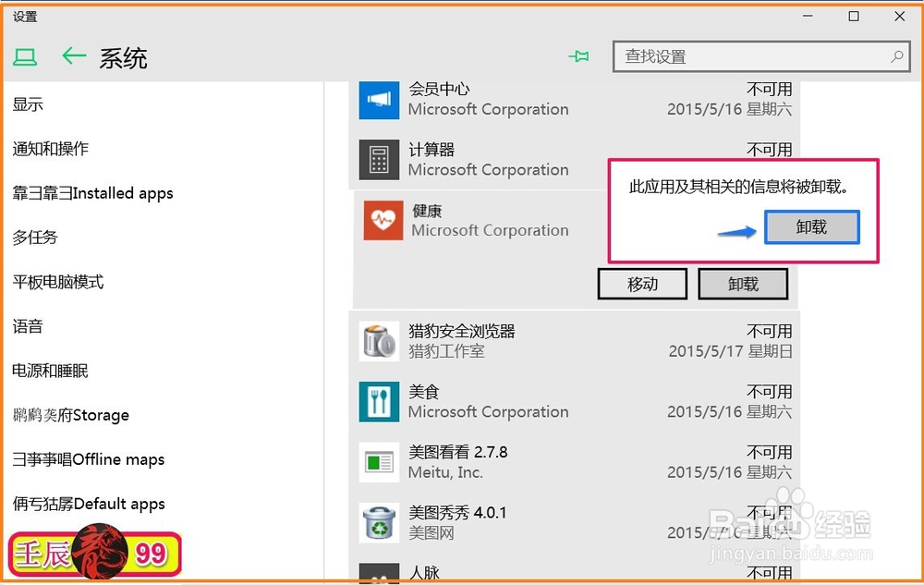The height and width of the screenshot is (585, 924).
Task: Select the 美食 food app icon
Action: coord(380,401)
